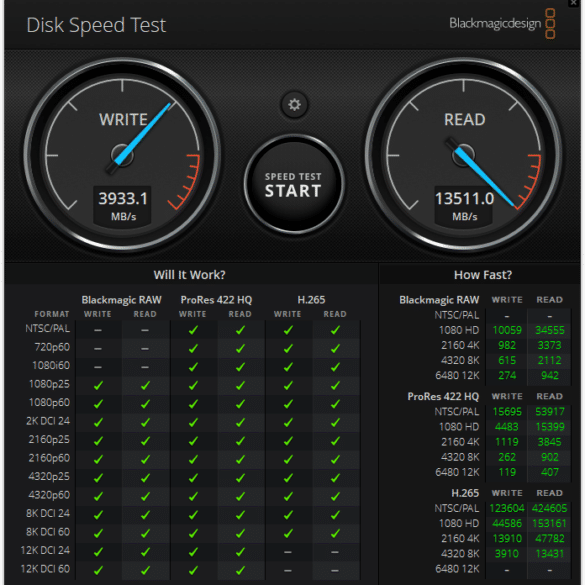Screen dimensions: 585x585
Task: Click the How Fast? header
Action: point(483,275)
